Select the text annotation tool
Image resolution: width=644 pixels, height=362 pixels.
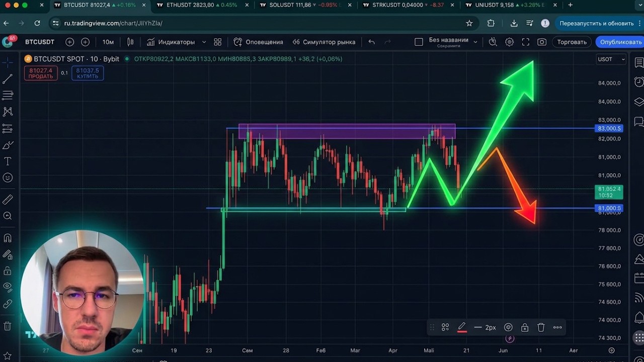(8, 161)
